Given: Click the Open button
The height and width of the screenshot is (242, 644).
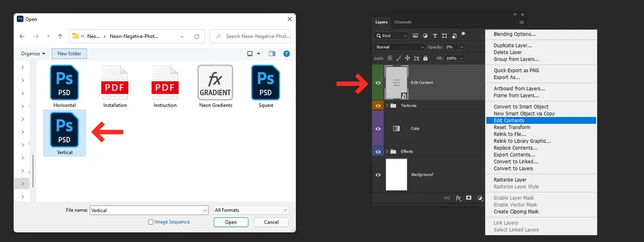Looking at the screenshot, I should [231, 222].
